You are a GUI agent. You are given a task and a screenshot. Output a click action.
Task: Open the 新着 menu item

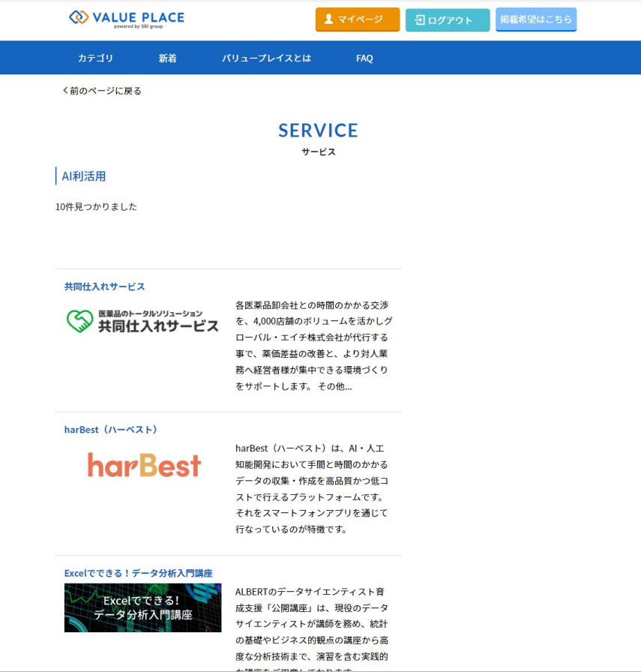tap(167, 58)
